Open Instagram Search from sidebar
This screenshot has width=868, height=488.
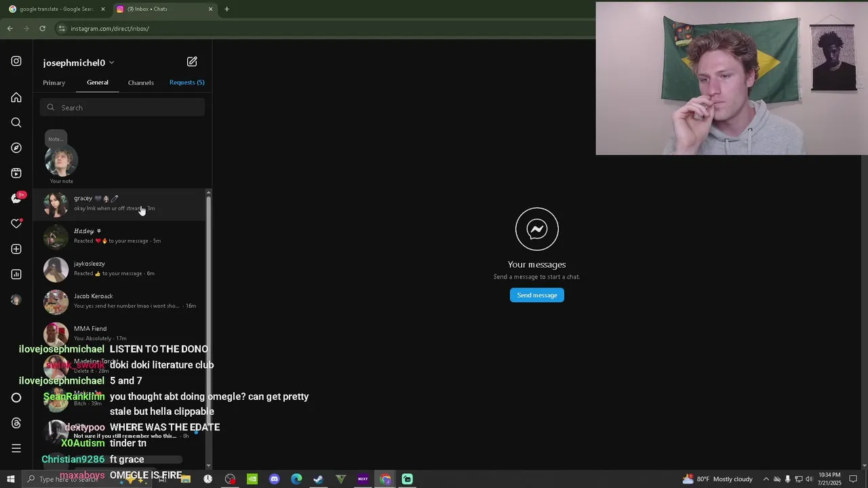pos(16,123)
